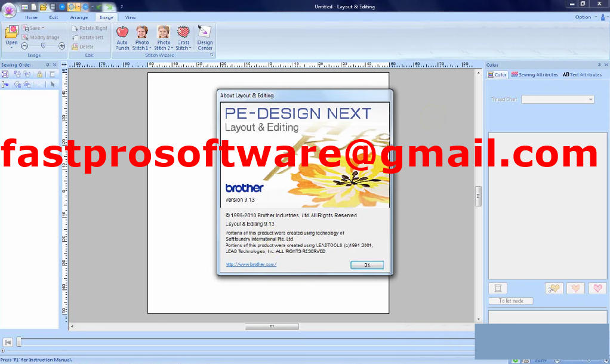Start the Photo Stitch 2 wizard
The height and width of the screenshot is (364, 610).
(162, 38)
